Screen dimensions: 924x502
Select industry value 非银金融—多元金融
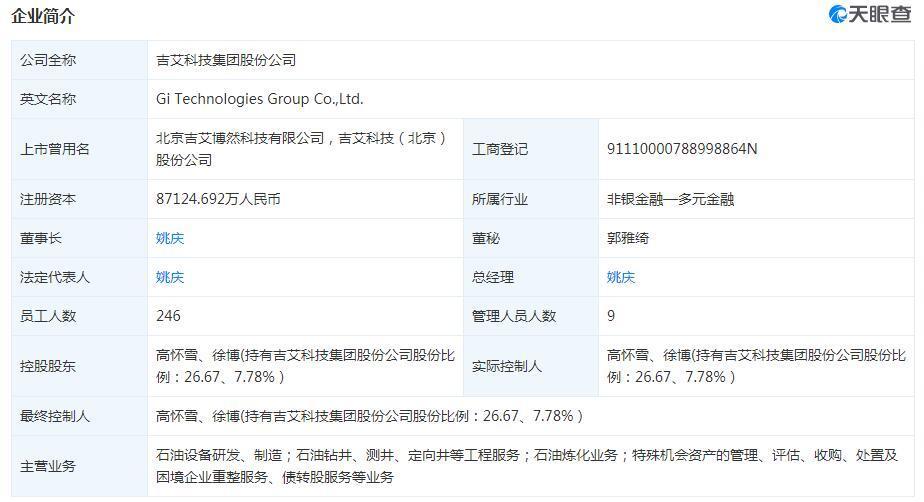pos(670,199)
